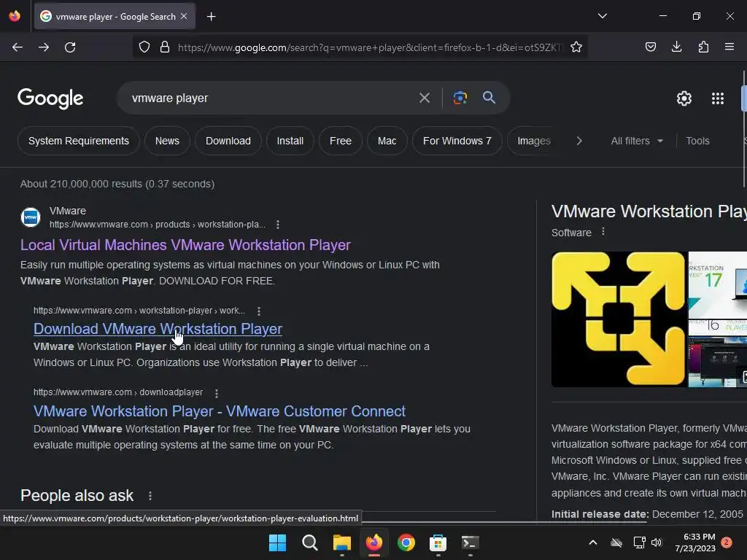Select the Download filter chip
The height and width of the screenshot is (560, 747).
coord(228,141)
